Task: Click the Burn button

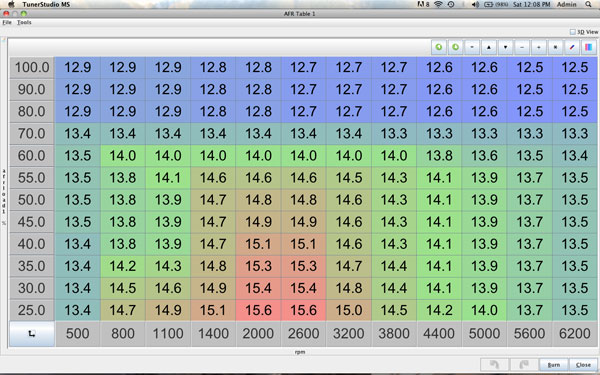Action: pyautogui.click(x=554, y=365)
